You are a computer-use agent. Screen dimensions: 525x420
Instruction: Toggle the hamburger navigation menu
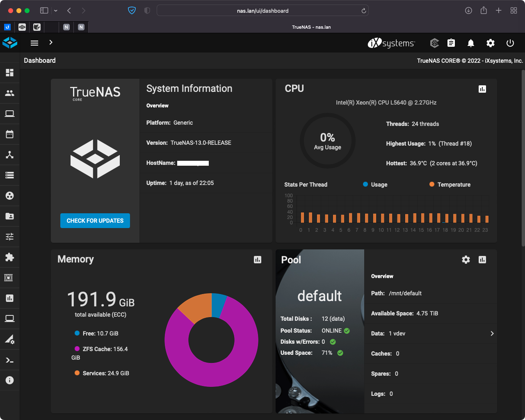34,43
